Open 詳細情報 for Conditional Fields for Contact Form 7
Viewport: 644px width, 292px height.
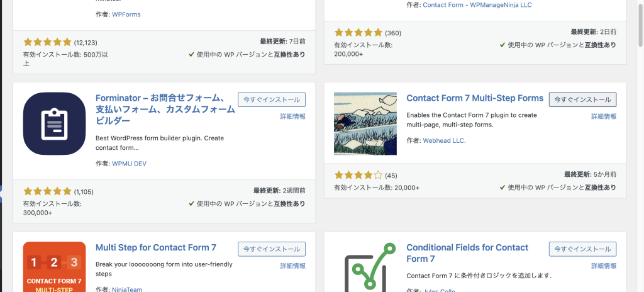pyautogui.click(x=604, y=266)
